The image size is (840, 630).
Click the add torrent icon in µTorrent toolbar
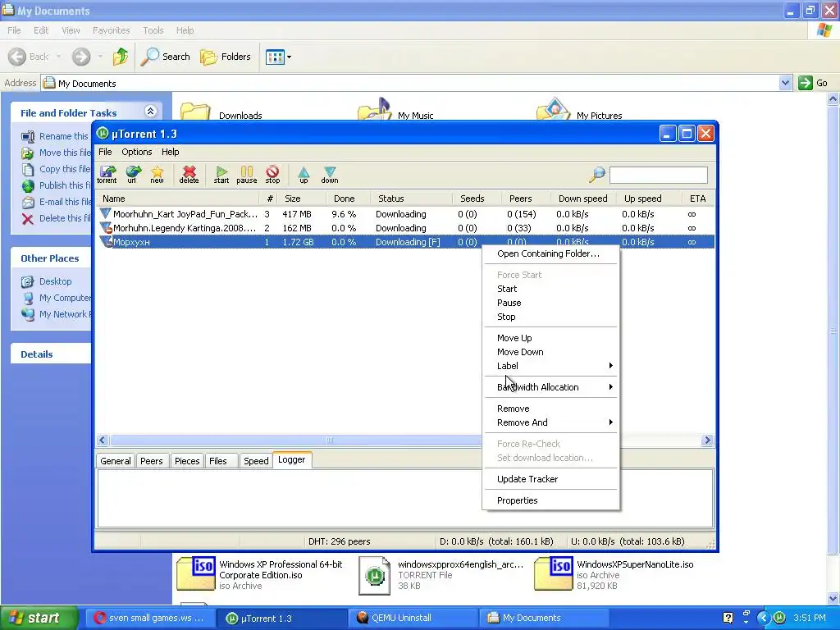tap(107, 175)
